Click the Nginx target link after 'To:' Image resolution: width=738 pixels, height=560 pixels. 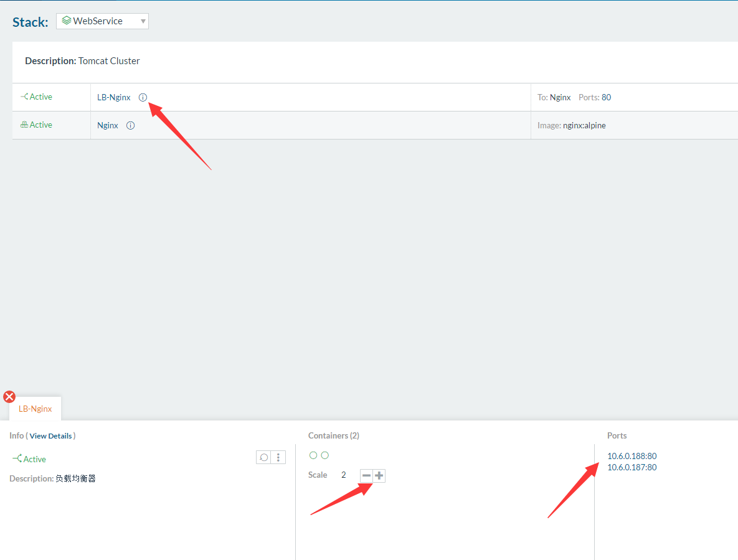coord(560,97)
